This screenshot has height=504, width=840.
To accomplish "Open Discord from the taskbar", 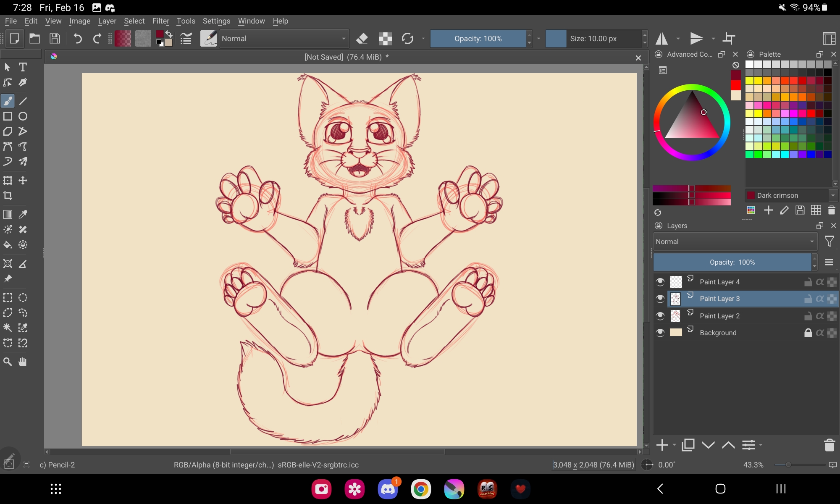I will 387,489.
